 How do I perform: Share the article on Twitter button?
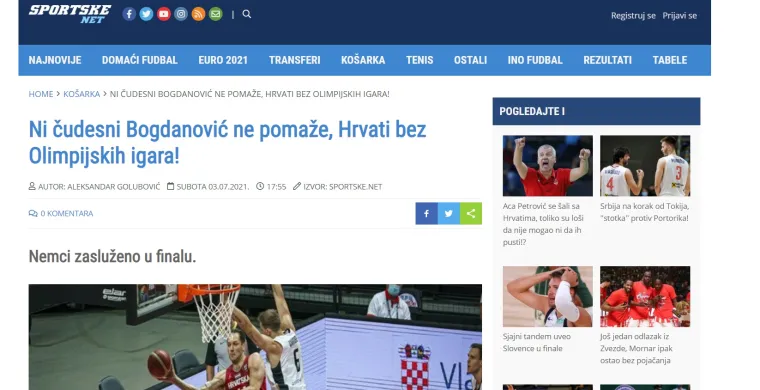[x=449, y=213]
